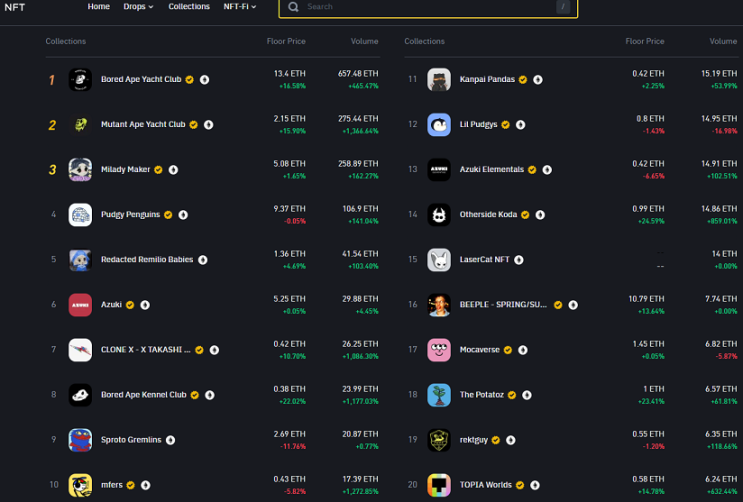Open Mutant Ape Yacht Club collection name
743x502 pixels.
pyautogui.click(x=143, y=124)
